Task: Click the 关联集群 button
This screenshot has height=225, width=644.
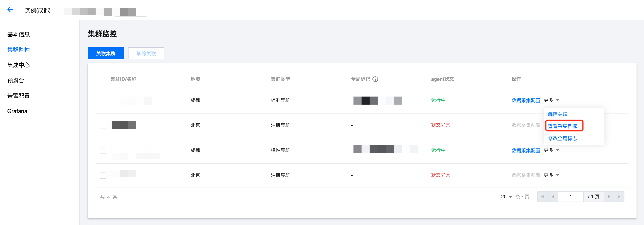Action: pyautogui.click(x=106, y=53)
